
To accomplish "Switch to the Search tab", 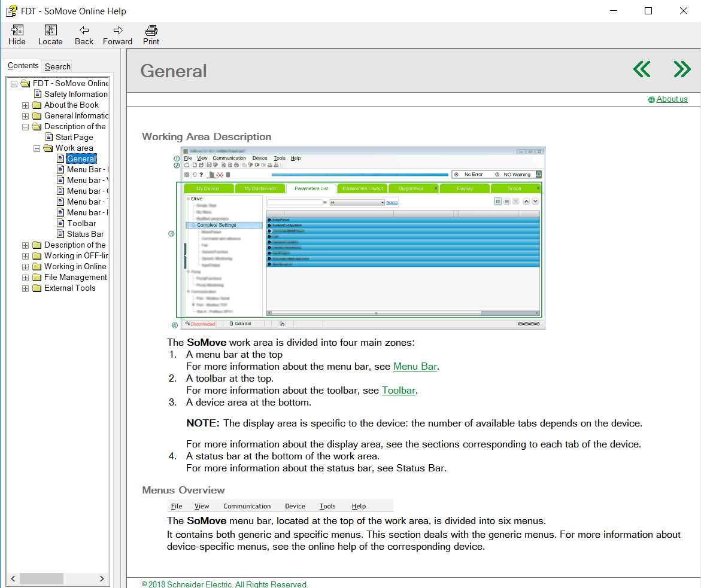I will tap(57, 66).
